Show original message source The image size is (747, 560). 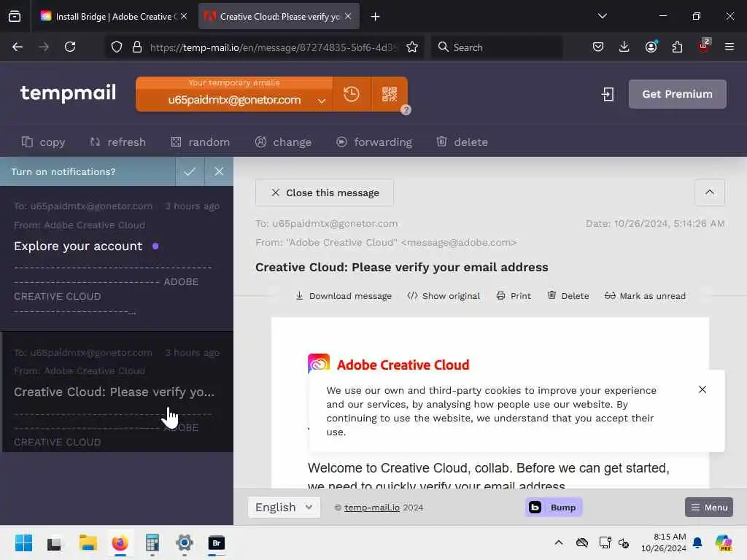coord(444,296)
